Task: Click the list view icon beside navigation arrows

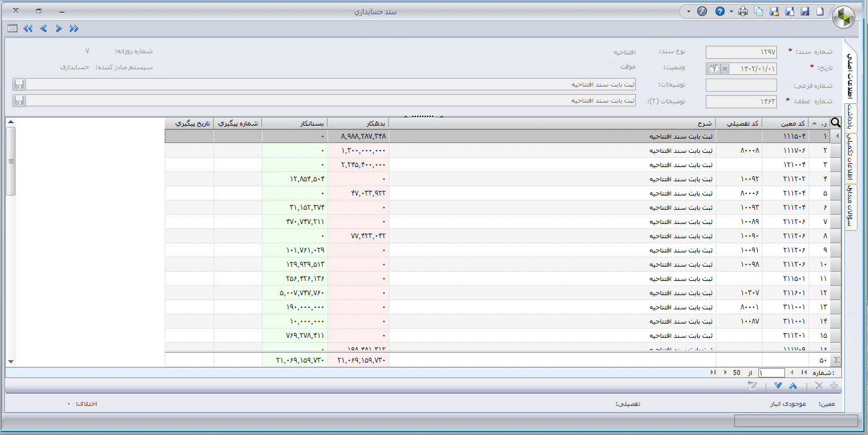Action: coord(12,28)
